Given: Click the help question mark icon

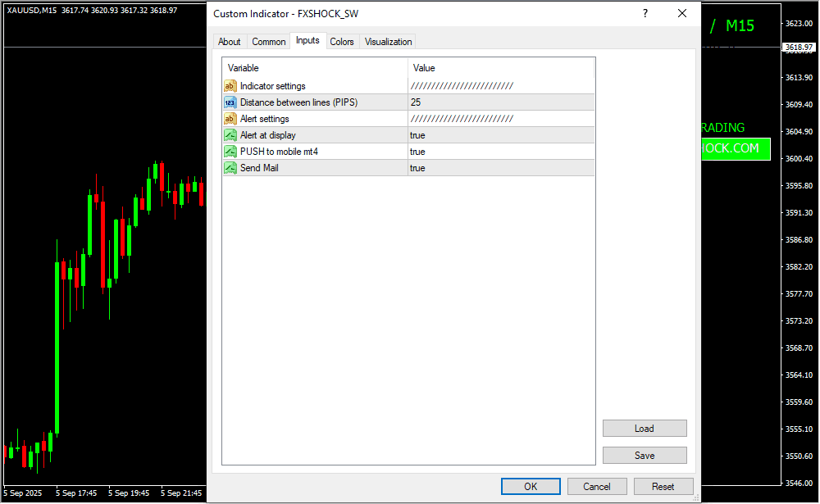Looking at the screenshot, I should click(645, 14).
